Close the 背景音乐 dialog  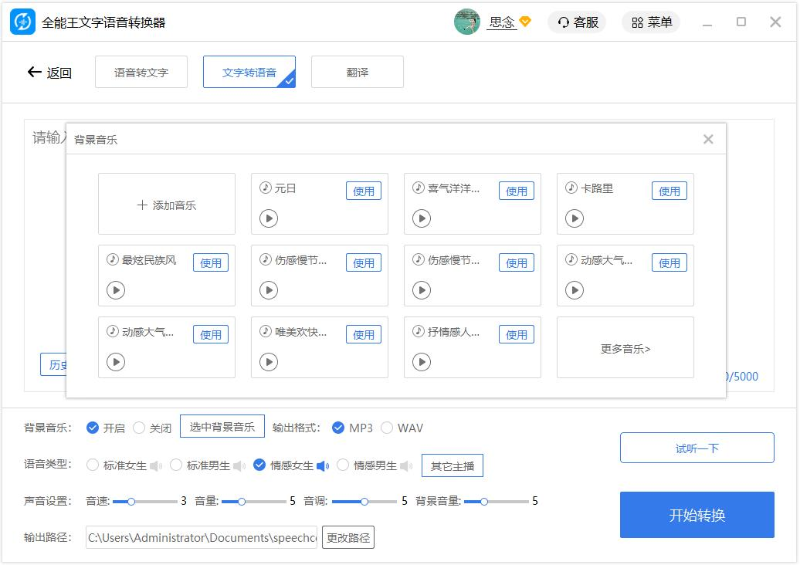pyautogui.click(x=708, y=139)
